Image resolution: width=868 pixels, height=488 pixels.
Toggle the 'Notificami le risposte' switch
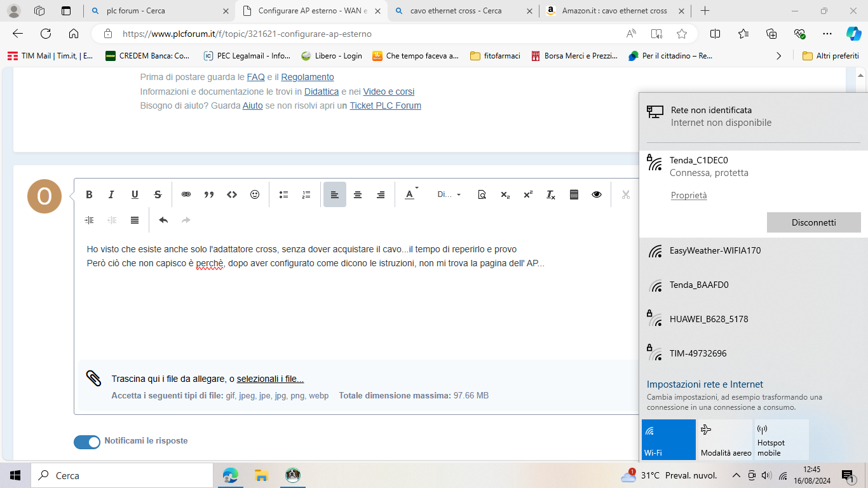coord(87,442)
